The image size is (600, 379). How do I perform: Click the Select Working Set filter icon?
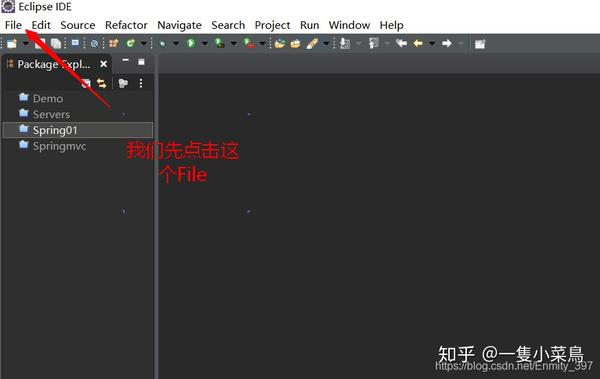tap(123, 83)
